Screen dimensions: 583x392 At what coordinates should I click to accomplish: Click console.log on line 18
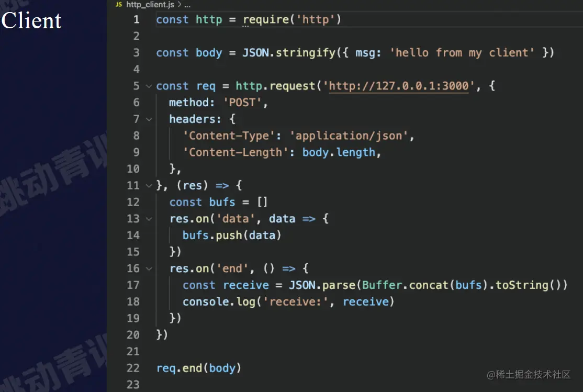(219, 302)
